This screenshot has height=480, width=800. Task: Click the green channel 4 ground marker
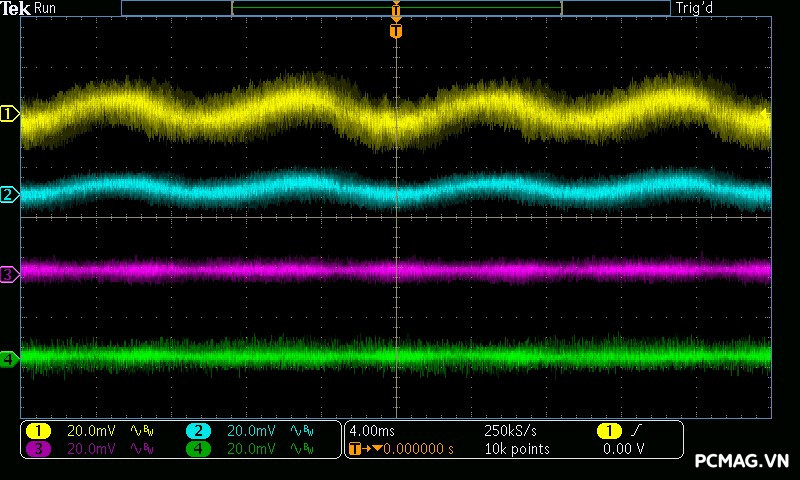coord(10,358)
